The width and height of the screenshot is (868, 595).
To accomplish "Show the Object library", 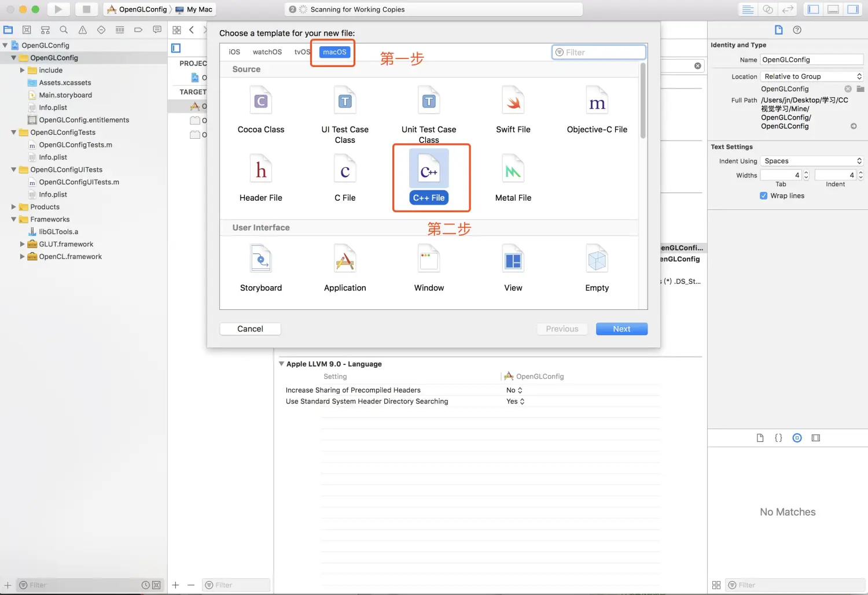I will (x=797, y=438).
